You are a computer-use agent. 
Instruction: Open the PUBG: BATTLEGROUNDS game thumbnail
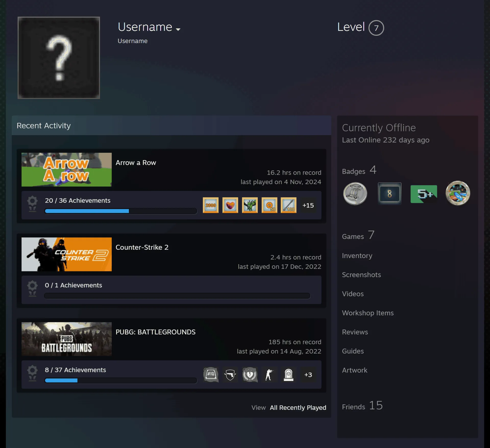point(67,339)
